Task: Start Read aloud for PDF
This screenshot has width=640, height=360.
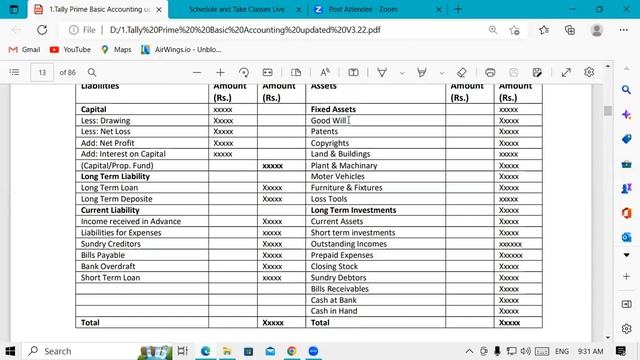Action: [x=325, y=72]
